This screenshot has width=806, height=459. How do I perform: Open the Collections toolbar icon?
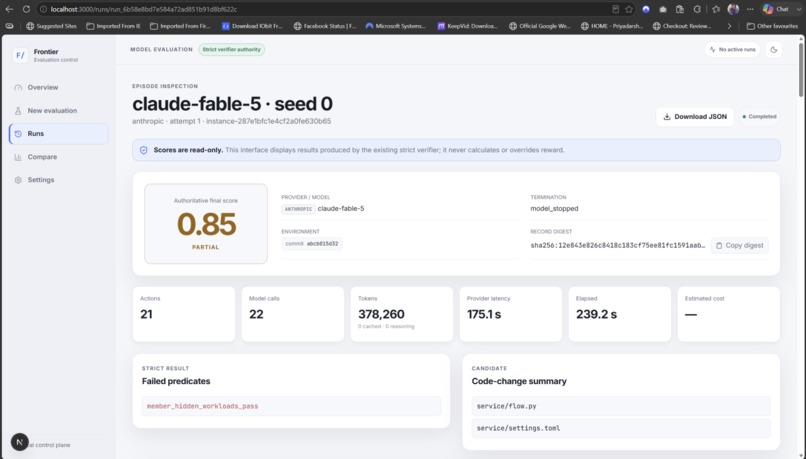click(680, 9)
